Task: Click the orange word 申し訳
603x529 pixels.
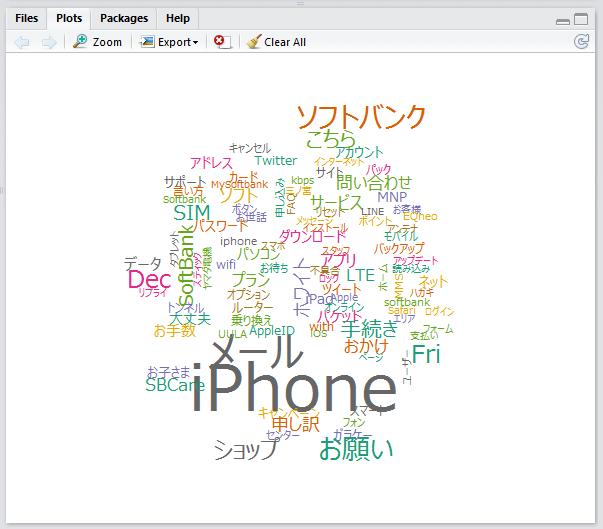Action: click(x=295, y=424)
